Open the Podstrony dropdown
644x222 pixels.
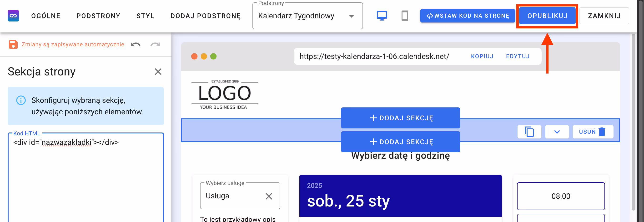(352, 16)
